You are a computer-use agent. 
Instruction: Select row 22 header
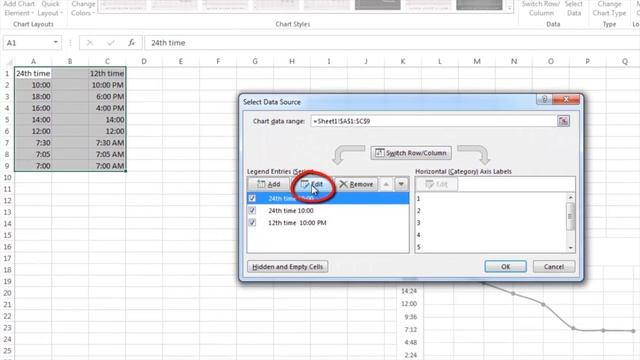pos(7,316)
